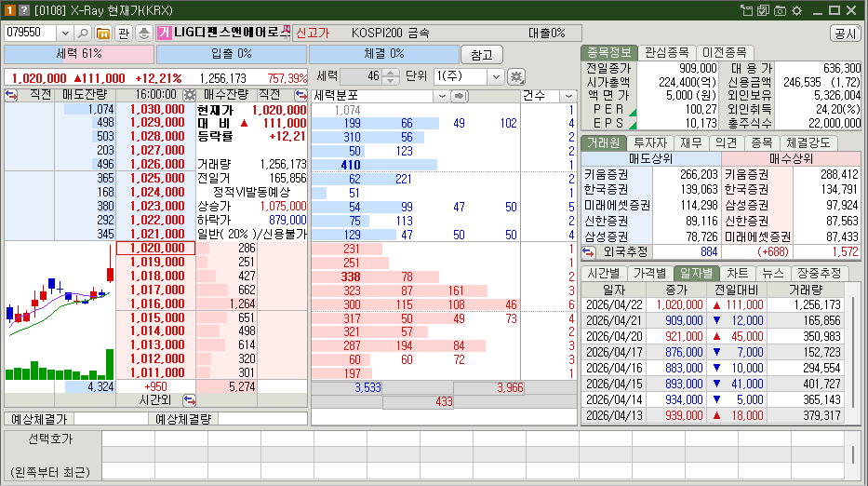Click the camera capture icon in title bar
Screen dimensions: 868x486
click(780, 10)
